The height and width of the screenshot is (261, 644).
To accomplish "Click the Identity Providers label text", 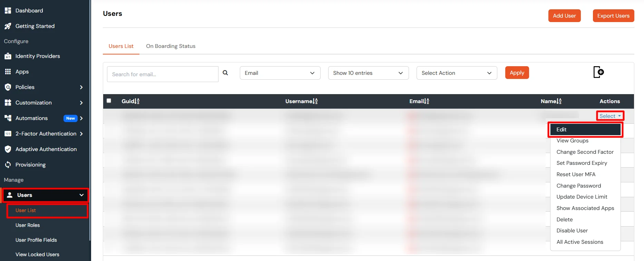I will [38, 56].
